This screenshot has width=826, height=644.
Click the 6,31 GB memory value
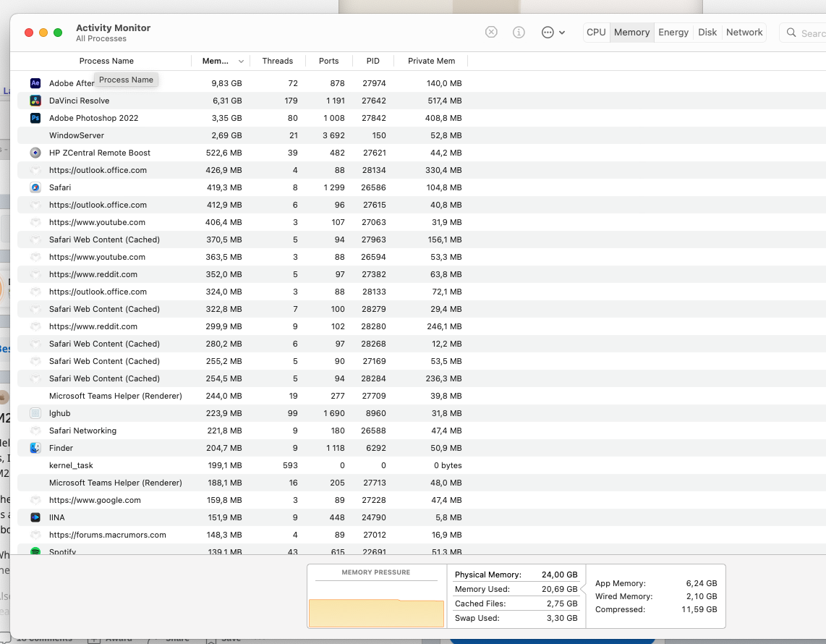tap(227, 101)
